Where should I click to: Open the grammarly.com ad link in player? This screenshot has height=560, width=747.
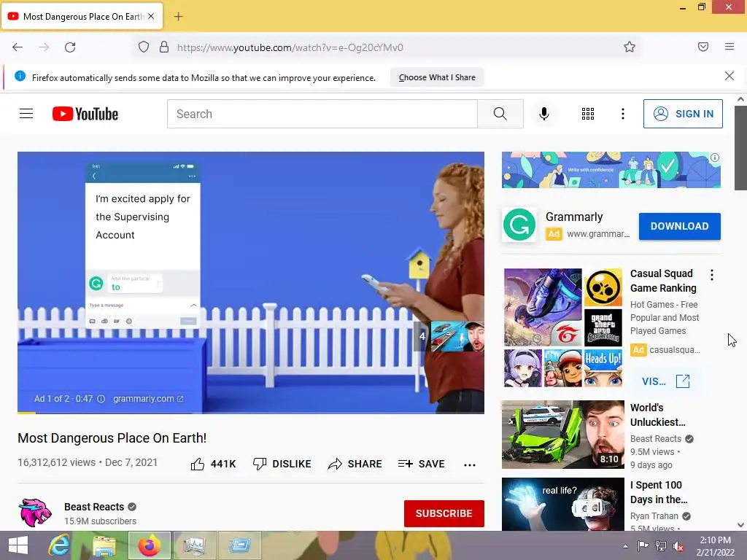[147, 399]
